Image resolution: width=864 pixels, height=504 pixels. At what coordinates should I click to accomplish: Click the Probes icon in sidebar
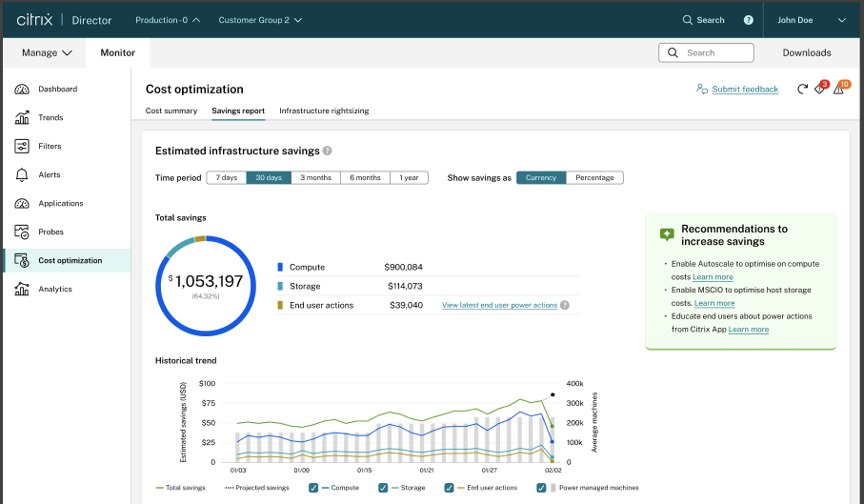(x=23, y=232)
